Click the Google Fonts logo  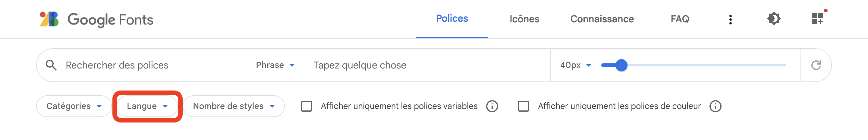click(x=96, y=19)
